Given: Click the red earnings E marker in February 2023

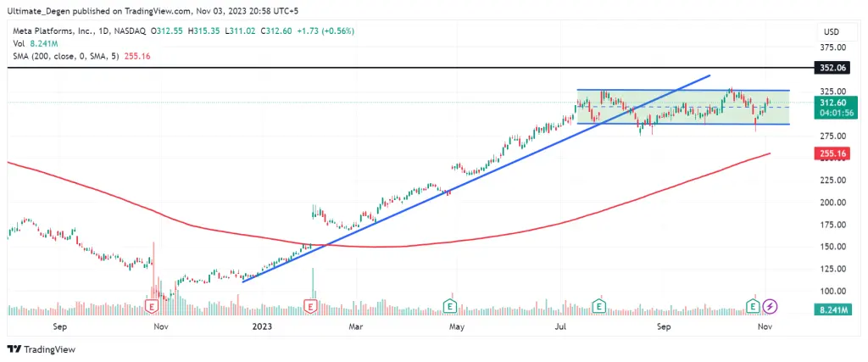Looking at the screenshot, I should coord(310,305).
